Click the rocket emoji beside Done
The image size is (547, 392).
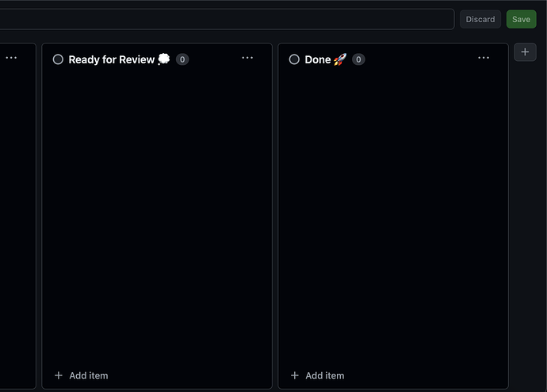click(339, 59)
